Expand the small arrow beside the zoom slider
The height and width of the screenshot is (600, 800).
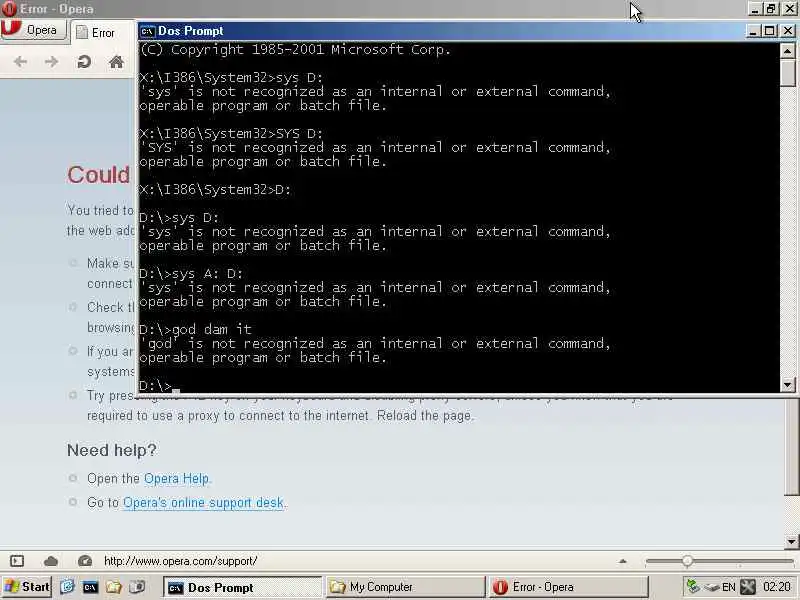[622, 561]
